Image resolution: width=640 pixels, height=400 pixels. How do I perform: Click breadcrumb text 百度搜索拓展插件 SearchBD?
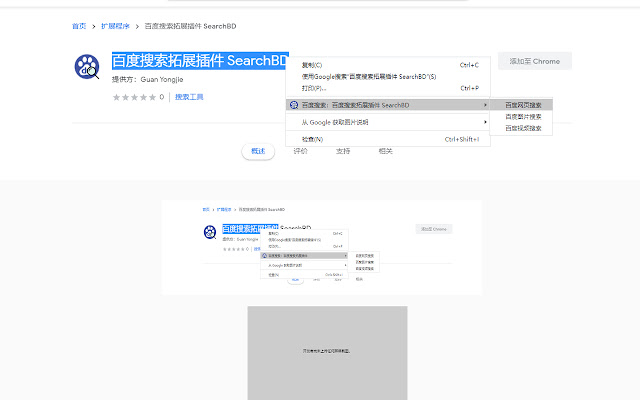(190, 26)
